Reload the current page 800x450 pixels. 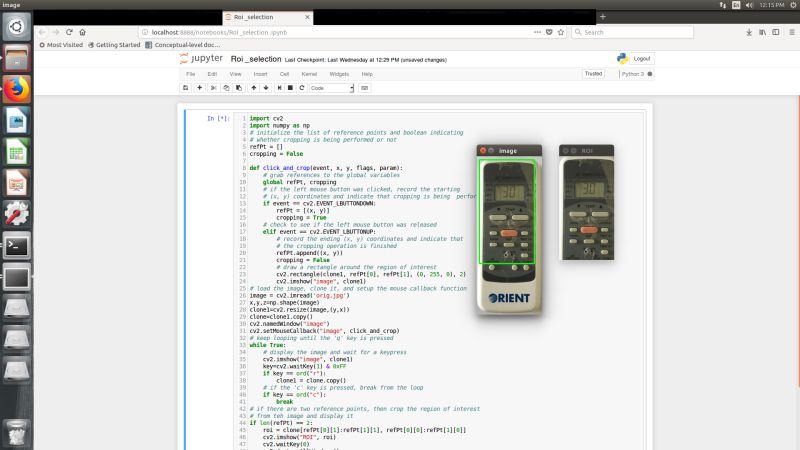pyautogui.click(x=69, y=32)
